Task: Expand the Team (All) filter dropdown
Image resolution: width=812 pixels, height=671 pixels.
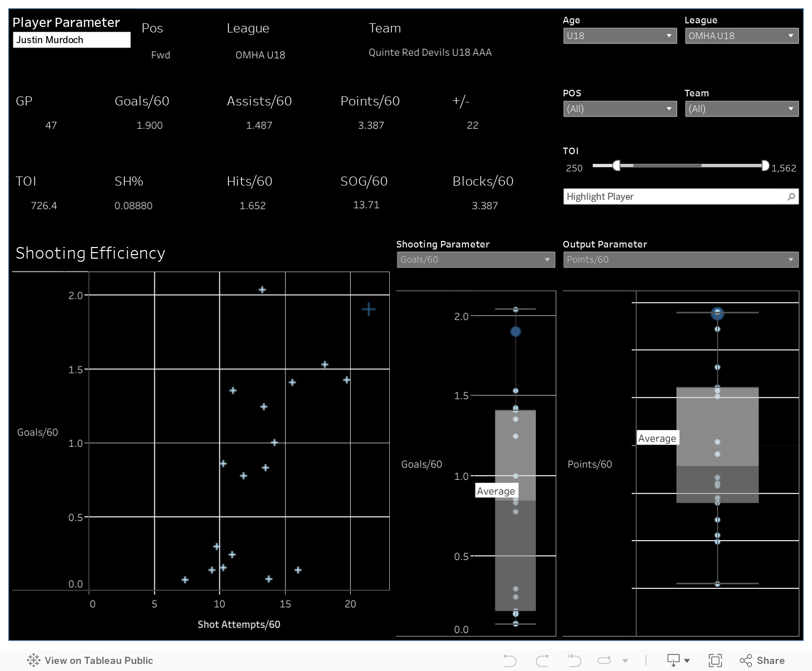Action: 742,109
